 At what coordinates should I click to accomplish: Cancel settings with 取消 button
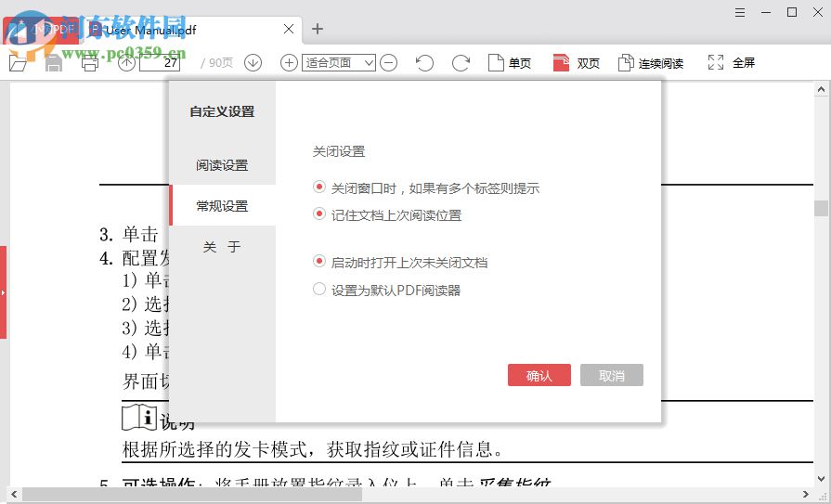click(x=612, y=375)
